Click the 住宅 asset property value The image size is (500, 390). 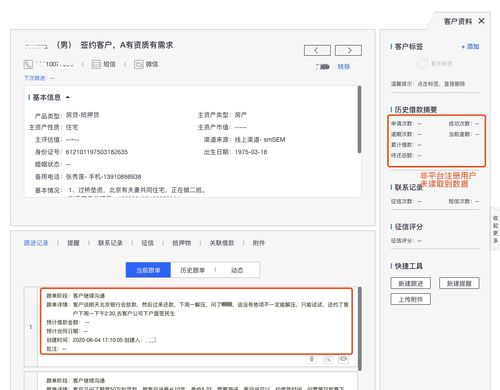point(72,127)
